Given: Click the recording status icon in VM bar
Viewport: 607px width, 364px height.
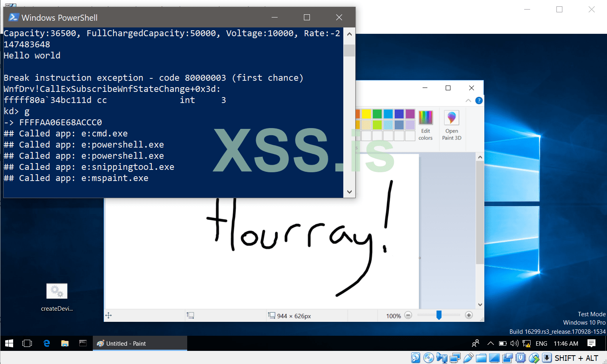Looking at the screenshot, I should pyautogui.click(x=507, y=358).
